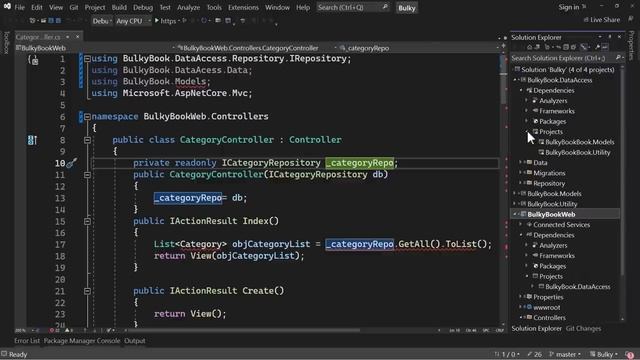Screen dimensions: 640x360
Task: Click Solution Explorer Collapse All icon
Action: [x=566, y=47]
